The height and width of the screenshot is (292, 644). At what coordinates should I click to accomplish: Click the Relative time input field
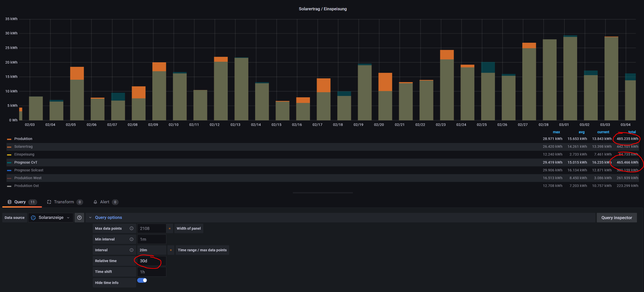coord(152,261)
